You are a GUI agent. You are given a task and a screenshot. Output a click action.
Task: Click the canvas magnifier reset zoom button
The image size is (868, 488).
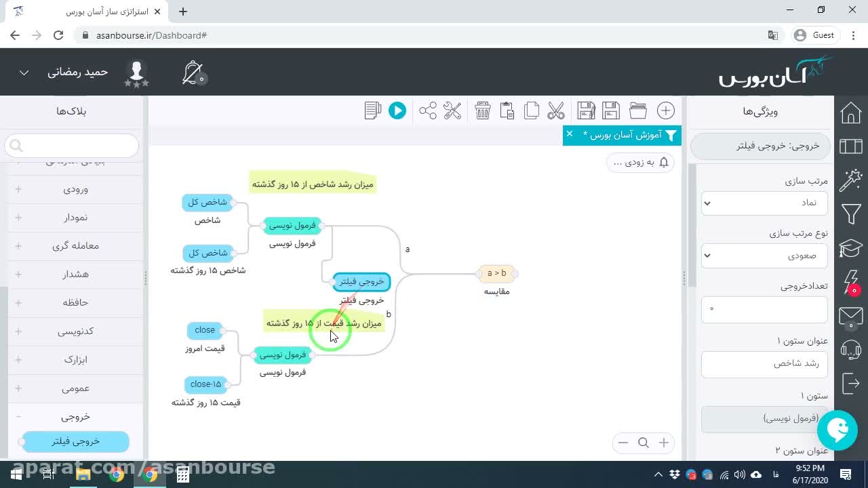tap(644, 443)
